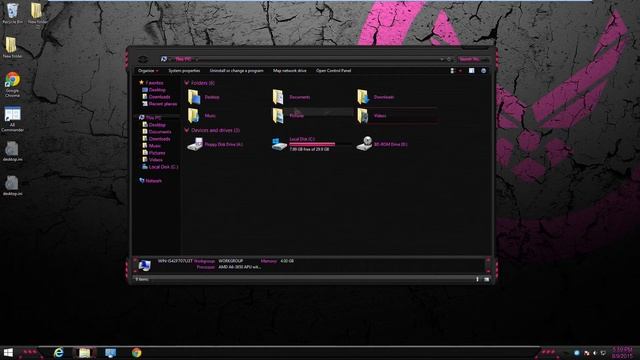Refresh the address bar location

tap(449, 59)
